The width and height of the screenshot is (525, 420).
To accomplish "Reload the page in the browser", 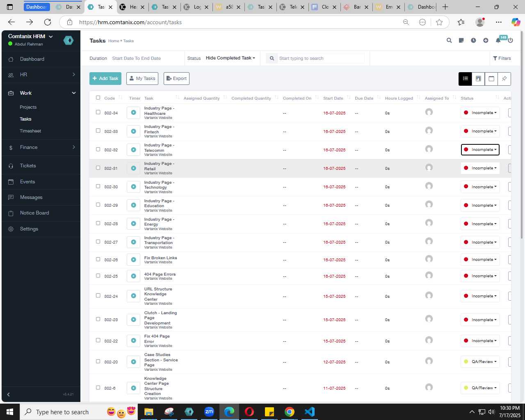I will [x=48, y=22].
